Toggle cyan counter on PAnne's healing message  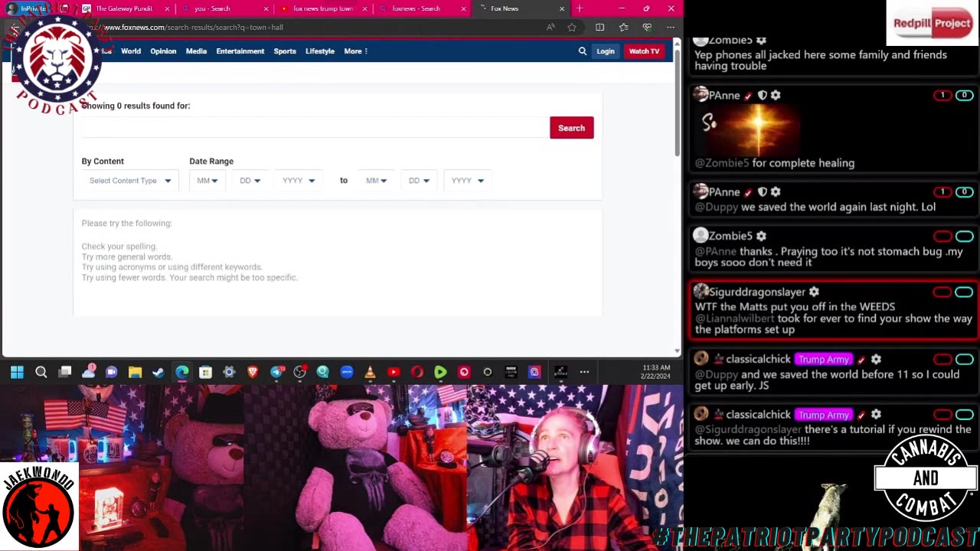point(964,96)
